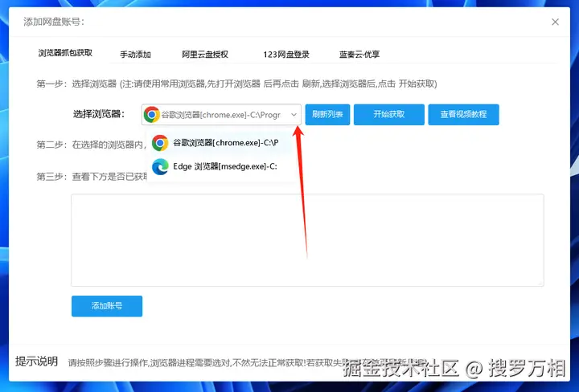579x392 pixels.
Task: Expand the 选择浏览器 dropdown arrow
Action: click(294, 115)
